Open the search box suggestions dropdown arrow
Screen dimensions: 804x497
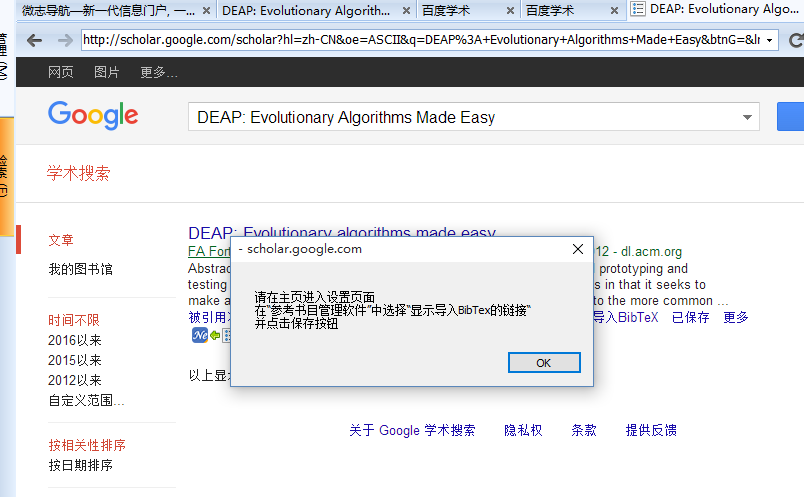click(x=747, y=117)
